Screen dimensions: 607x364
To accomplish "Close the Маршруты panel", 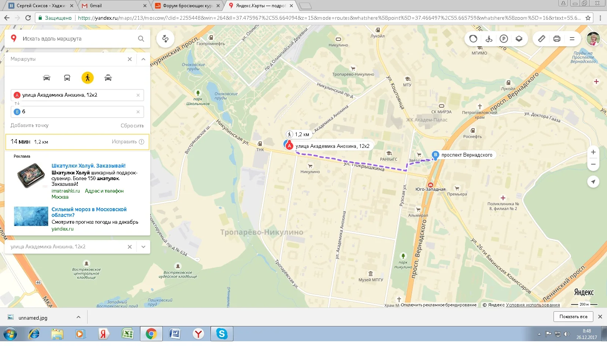I will [x=130, y=59].
